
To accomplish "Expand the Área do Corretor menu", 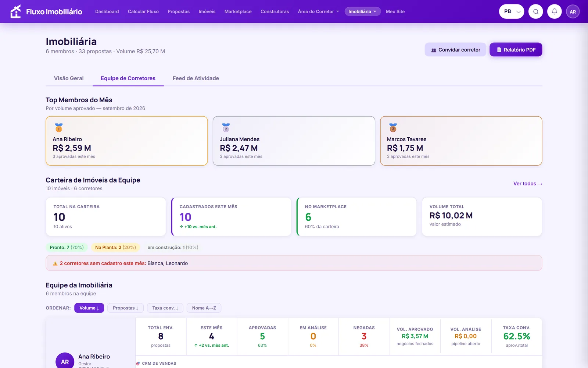I will click(319, 11).
